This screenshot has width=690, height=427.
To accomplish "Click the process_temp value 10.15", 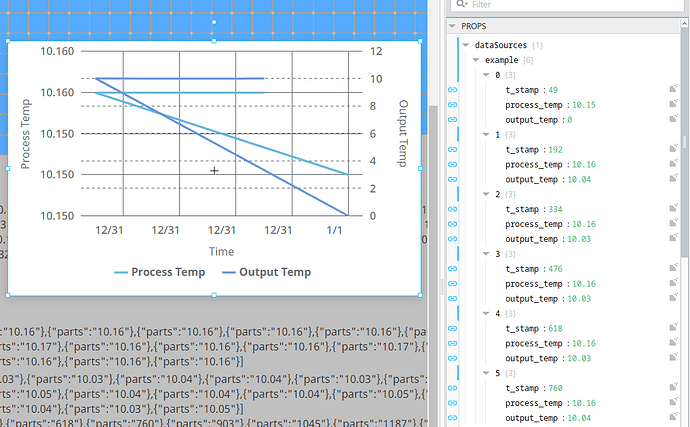I will point(584,105).
